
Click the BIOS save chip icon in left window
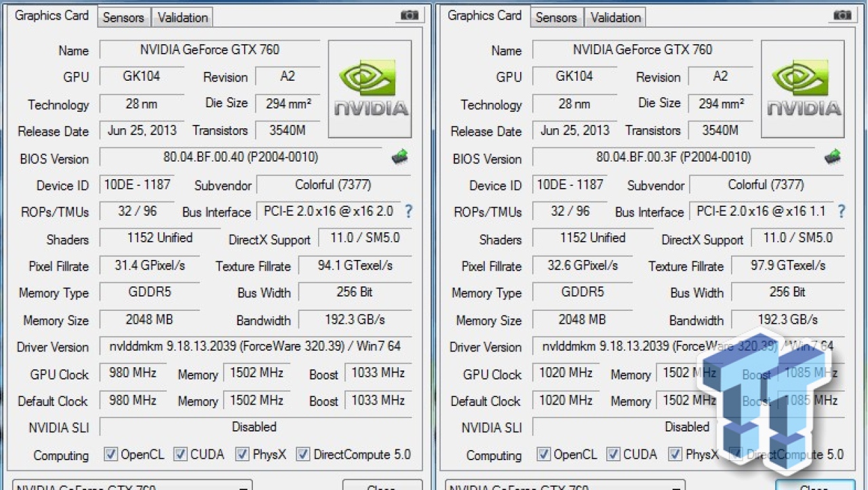(399, 157)
